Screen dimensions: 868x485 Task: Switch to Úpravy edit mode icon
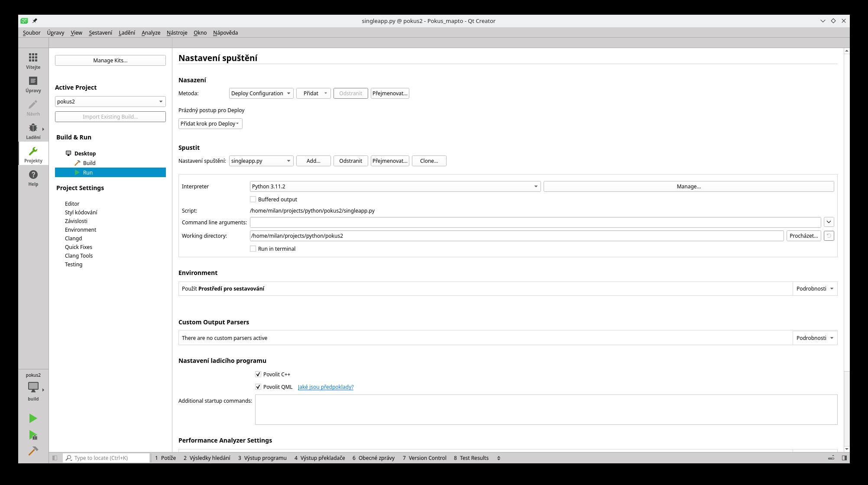coord(33,84)
